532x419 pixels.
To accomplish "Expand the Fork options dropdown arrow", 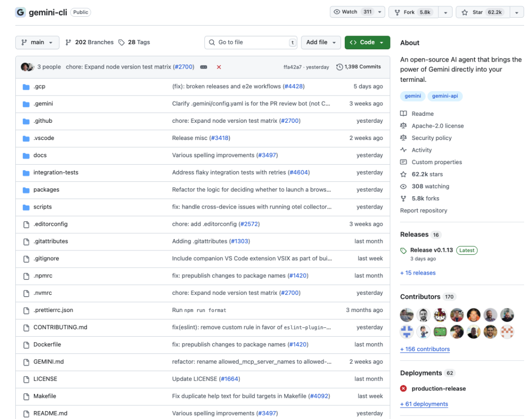I will click(x=445, y=12).
